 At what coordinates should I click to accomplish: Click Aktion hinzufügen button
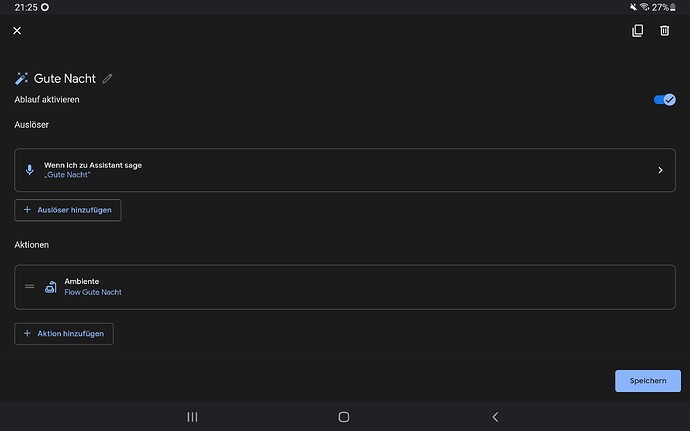point(64,333)
